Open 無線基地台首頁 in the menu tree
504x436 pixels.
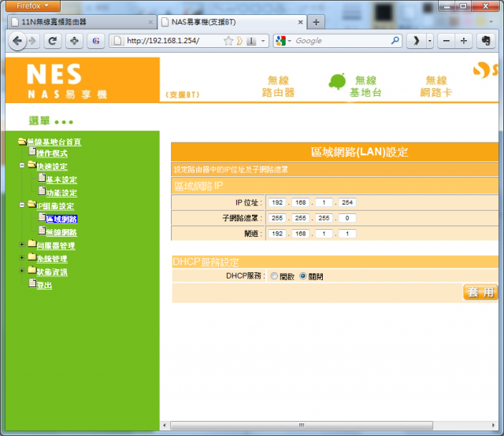click(54, 142)
